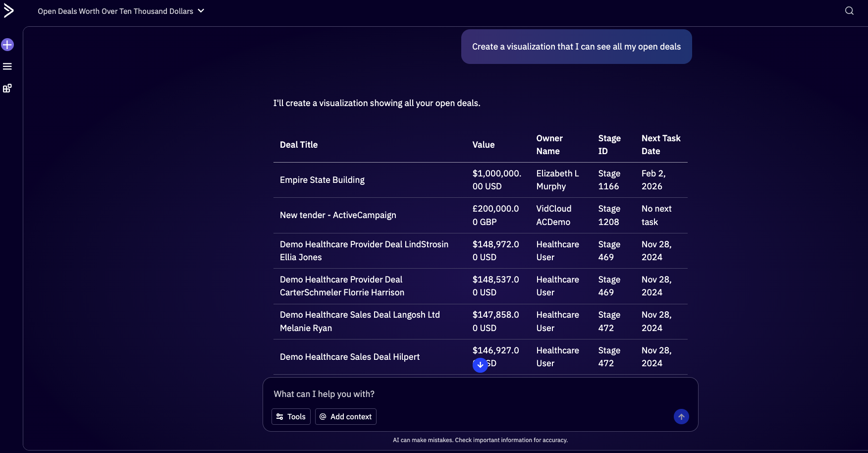868x453 pixels.
Task: Click the Owner Name column header
Action: [549, 145]
